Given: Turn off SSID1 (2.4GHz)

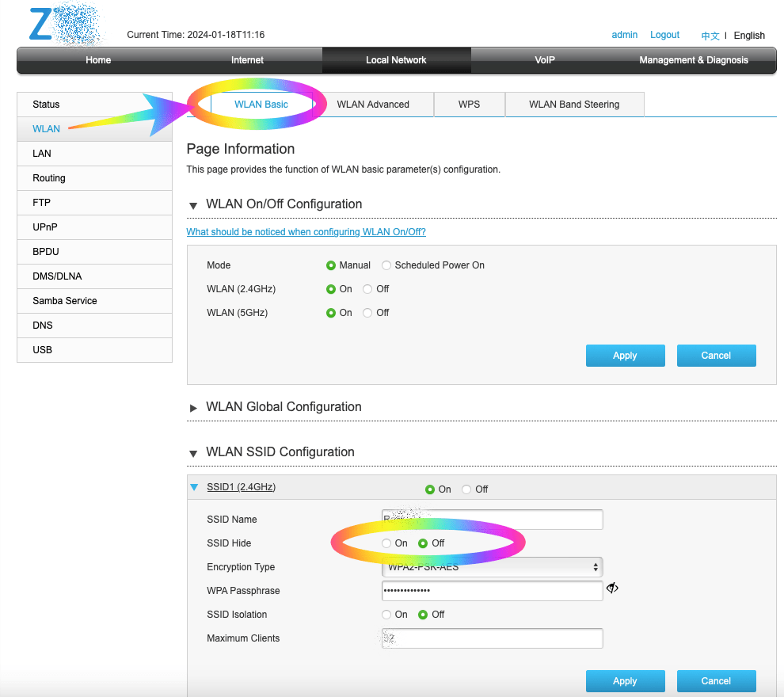Looking at the screenshot, I should click(466, 489).
